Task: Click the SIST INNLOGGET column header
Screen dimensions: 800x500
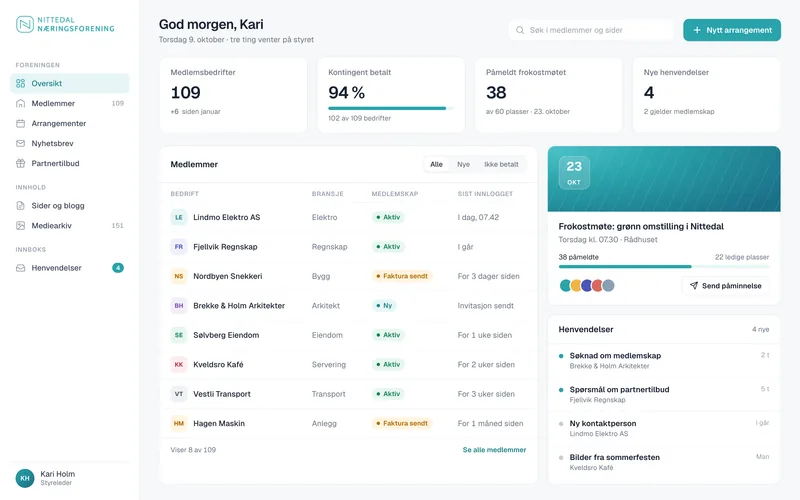Action: coord(485,194)
